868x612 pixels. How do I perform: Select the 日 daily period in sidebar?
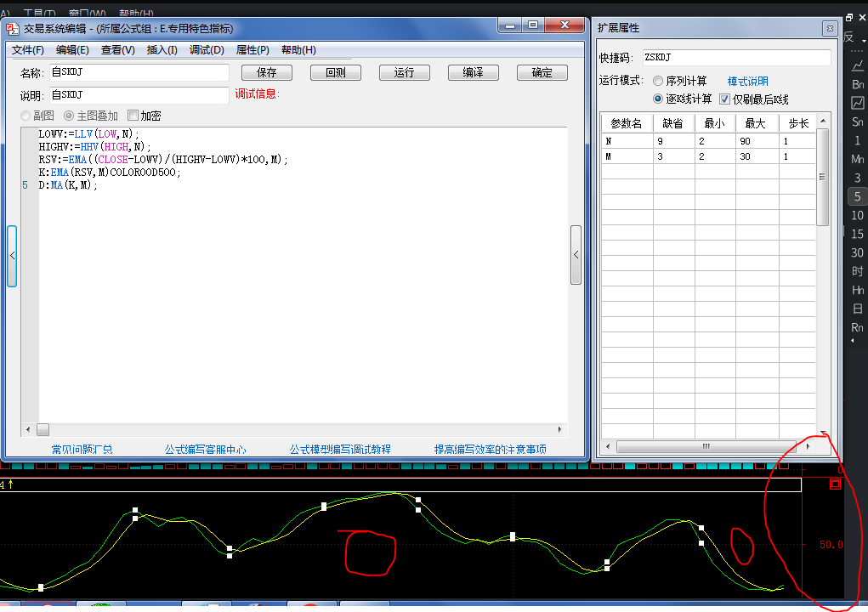tap(858, 309)
